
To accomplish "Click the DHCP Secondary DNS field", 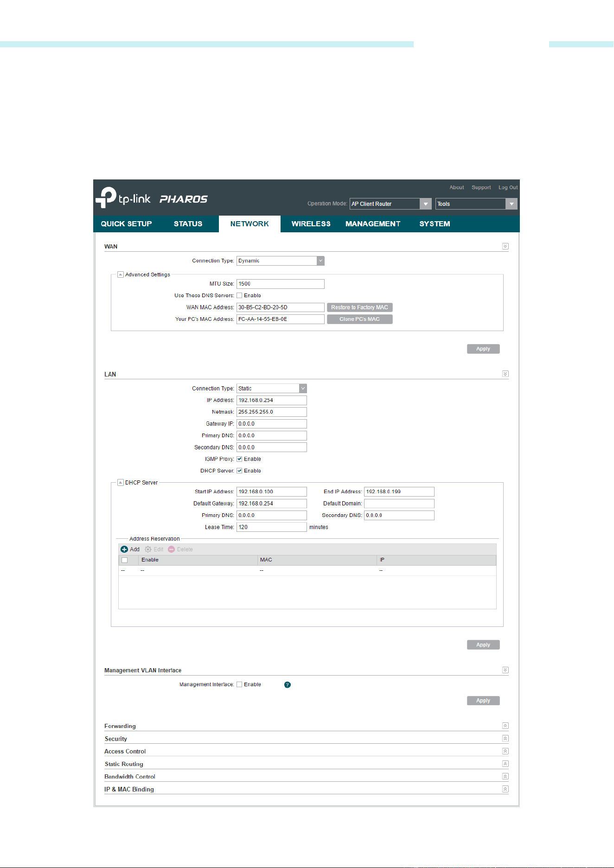I will pos(399,515).
